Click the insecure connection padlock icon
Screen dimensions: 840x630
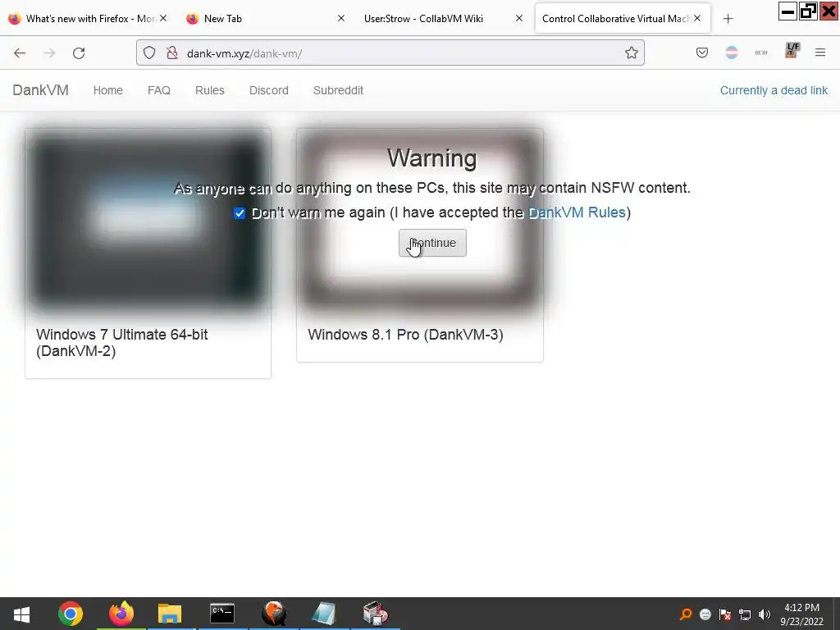tap(172, 53)
